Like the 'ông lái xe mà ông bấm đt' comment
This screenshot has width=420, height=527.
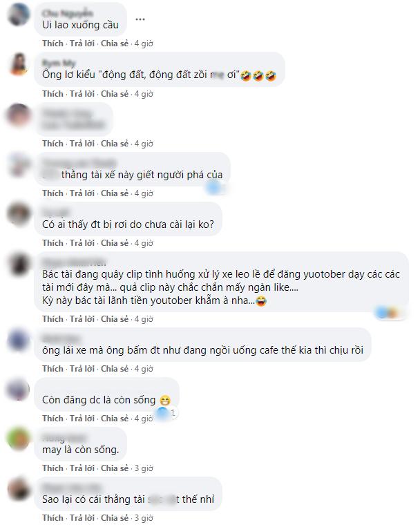point(52,369)
